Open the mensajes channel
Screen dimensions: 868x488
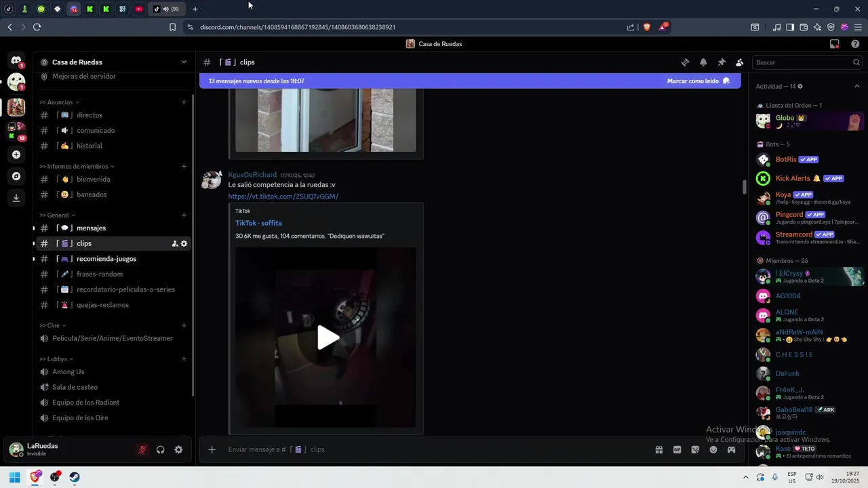[113, 228]
